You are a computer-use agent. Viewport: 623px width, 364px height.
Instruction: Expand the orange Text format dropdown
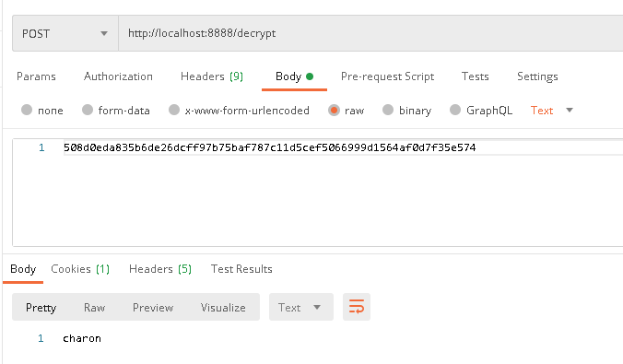point(551,110)
